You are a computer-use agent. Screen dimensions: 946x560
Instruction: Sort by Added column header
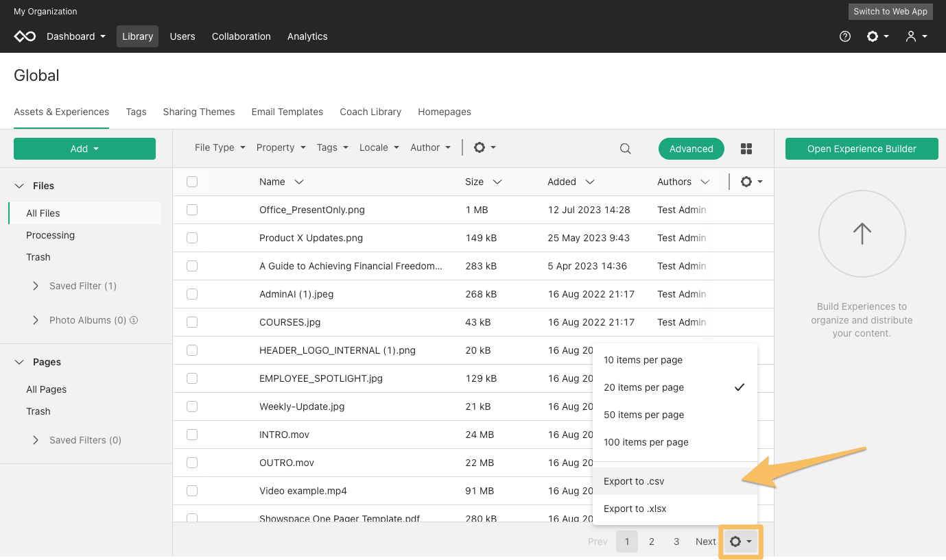(x=571, y=182)
